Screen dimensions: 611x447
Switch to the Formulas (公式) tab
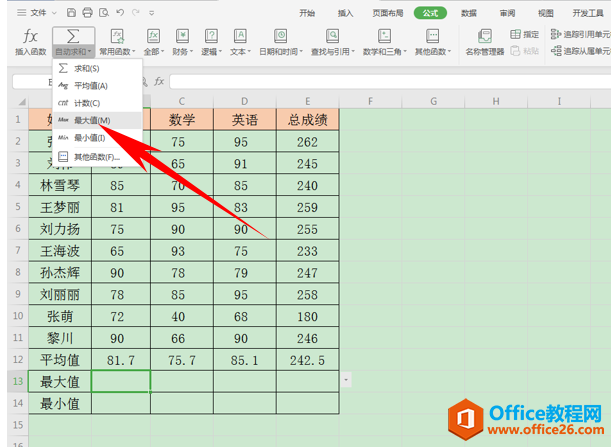click(x=430, y=13)
